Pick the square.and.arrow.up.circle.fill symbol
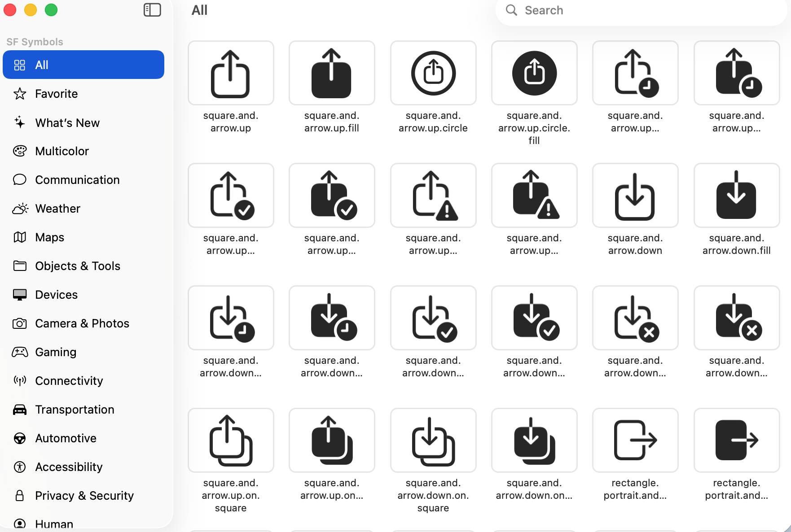This screenshot has width=791, height=532. click(534, 73)
